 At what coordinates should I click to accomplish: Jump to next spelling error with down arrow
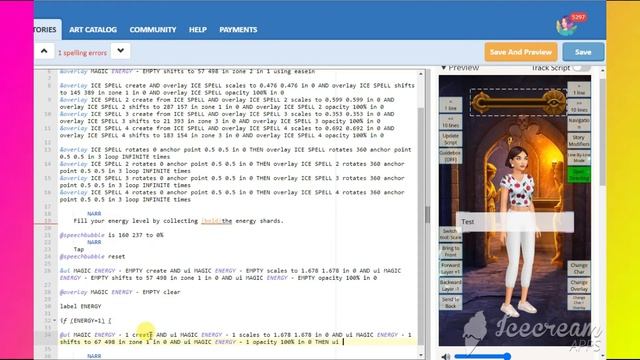click(x=120, y=51)
